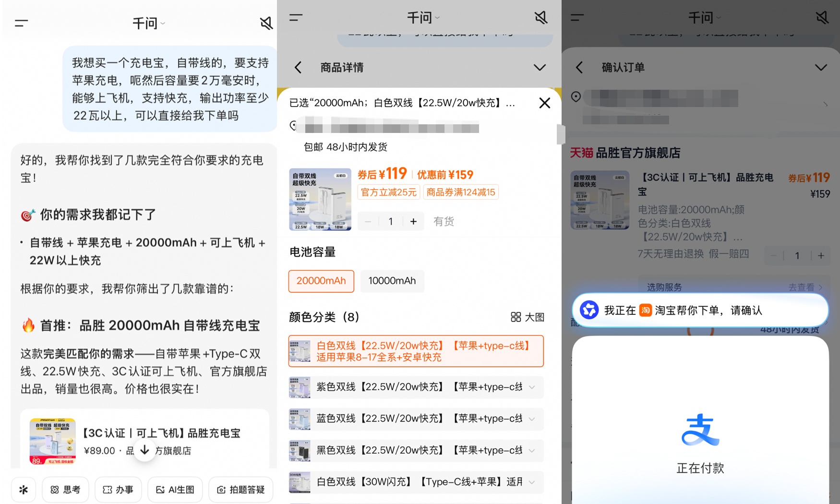Click the Alipay 支 logo in payment sheet
Viewport: 840px width, 504px height.
click(700, 430)
